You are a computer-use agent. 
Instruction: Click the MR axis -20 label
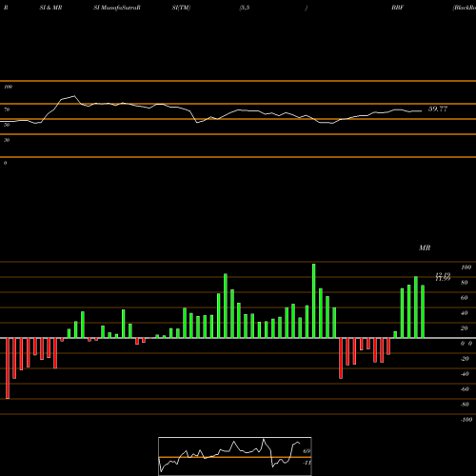pos(465,359)
